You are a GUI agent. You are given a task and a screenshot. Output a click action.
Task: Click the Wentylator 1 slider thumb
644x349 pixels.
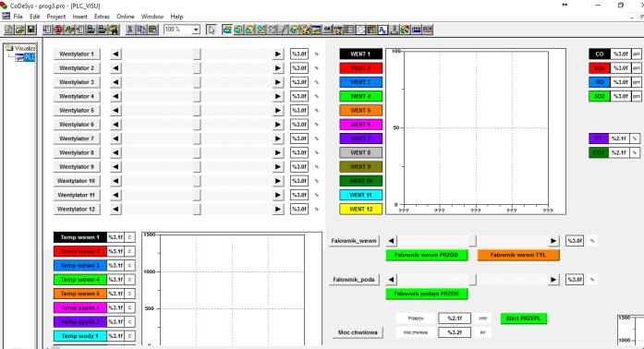pos(197,54)
